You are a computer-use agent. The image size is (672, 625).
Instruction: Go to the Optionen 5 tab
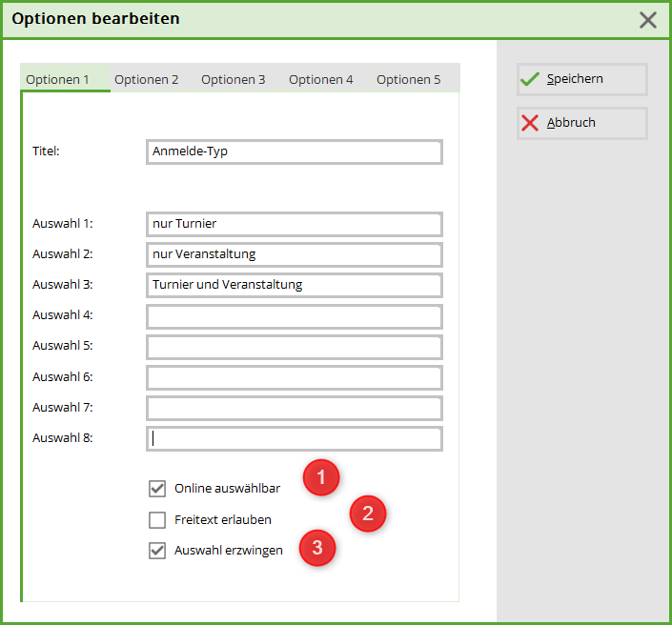point(409,79)
